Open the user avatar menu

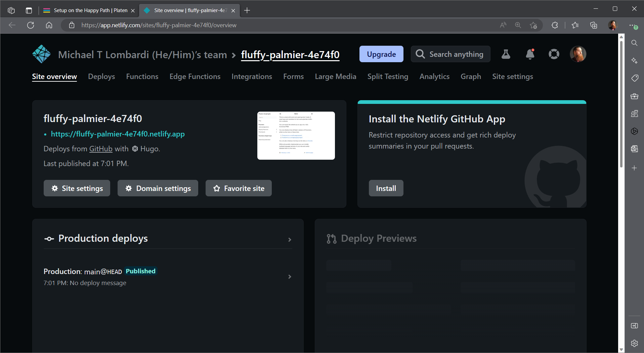pyautogui.click(x=578, y=54)
